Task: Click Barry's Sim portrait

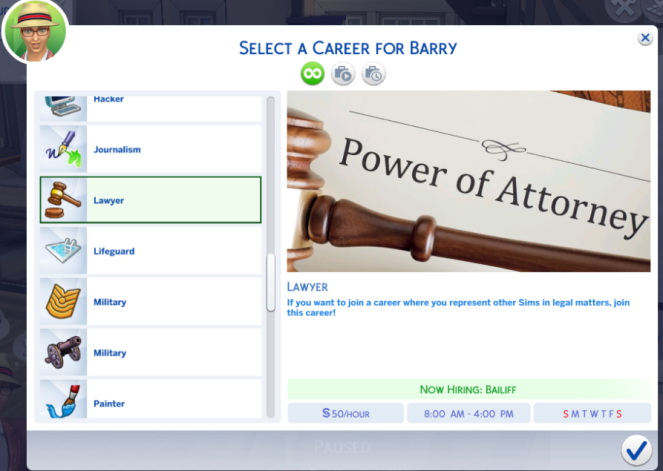Action: click(x=36, y=32)
